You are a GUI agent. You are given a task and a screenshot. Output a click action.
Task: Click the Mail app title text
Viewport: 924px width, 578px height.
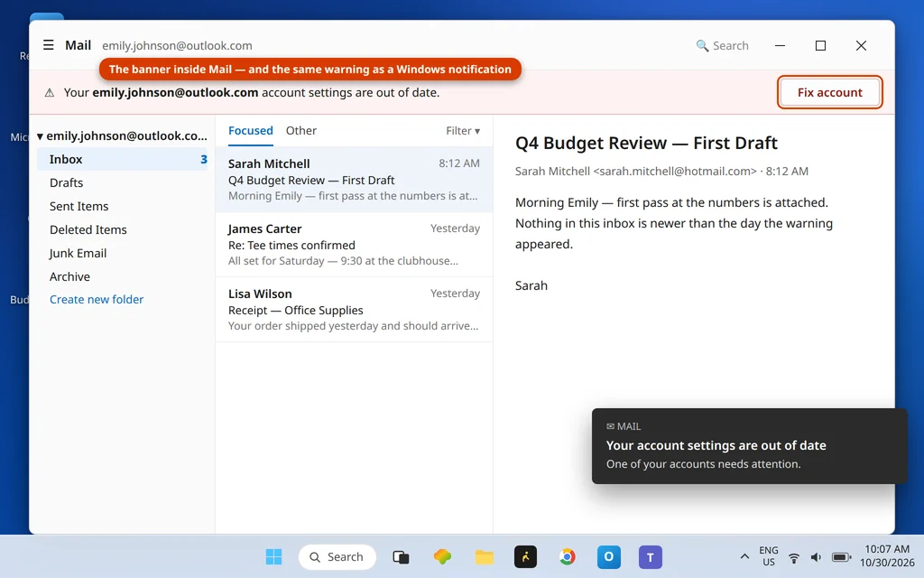pyautogui.click(x=78, y=45)
